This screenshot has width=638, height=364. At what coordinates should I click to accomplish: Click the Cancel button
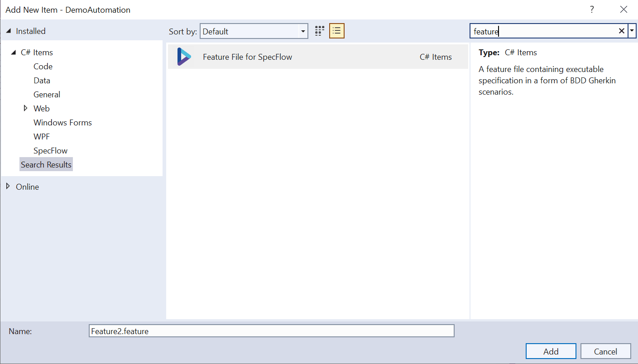[605, 351]
